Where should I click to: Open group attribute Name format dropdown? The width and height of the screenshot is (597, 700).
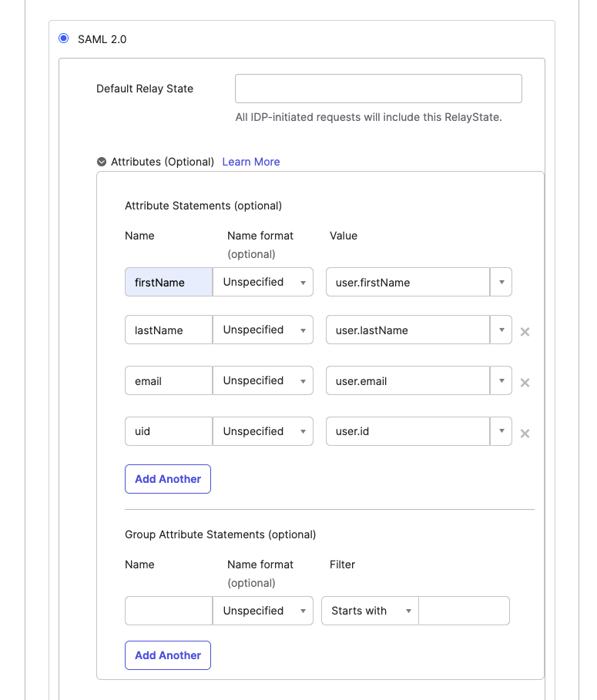(x=263, y=611)
